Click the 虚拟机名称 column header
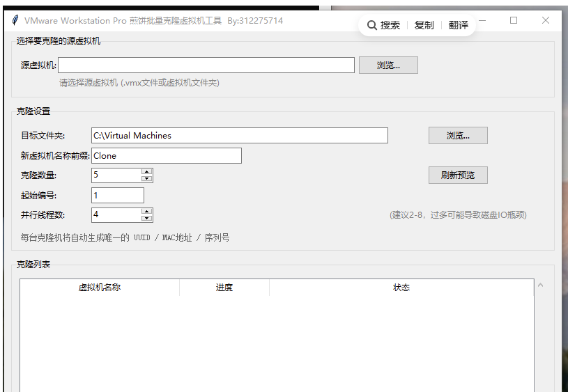 pyautogui.click(x=100, y=288)
